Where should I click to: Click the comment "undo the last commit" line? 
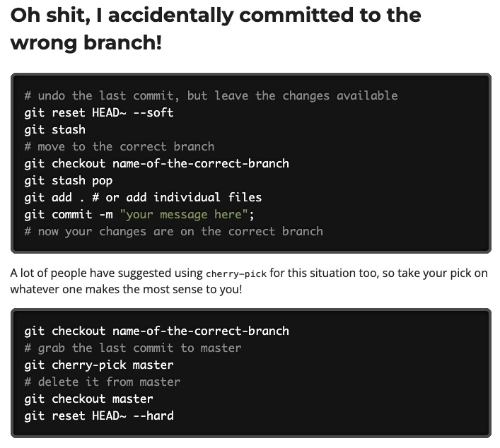pos(211,95)
